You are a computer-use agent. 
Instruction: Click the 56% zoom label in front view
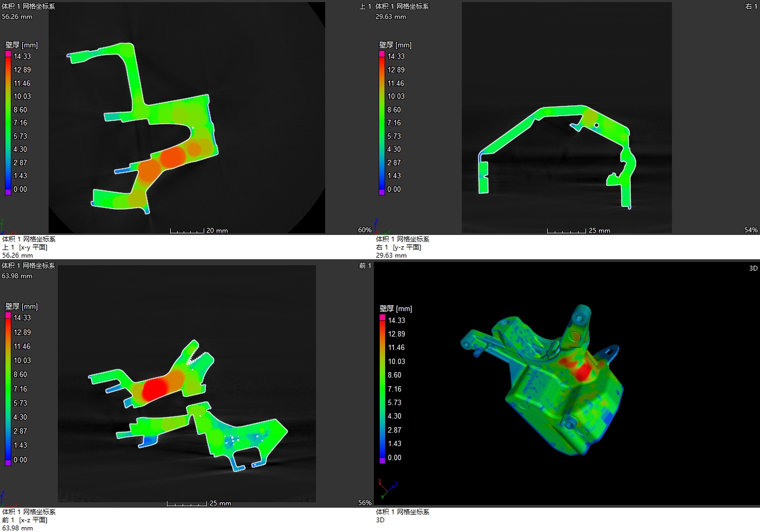(x=365, y=503)
